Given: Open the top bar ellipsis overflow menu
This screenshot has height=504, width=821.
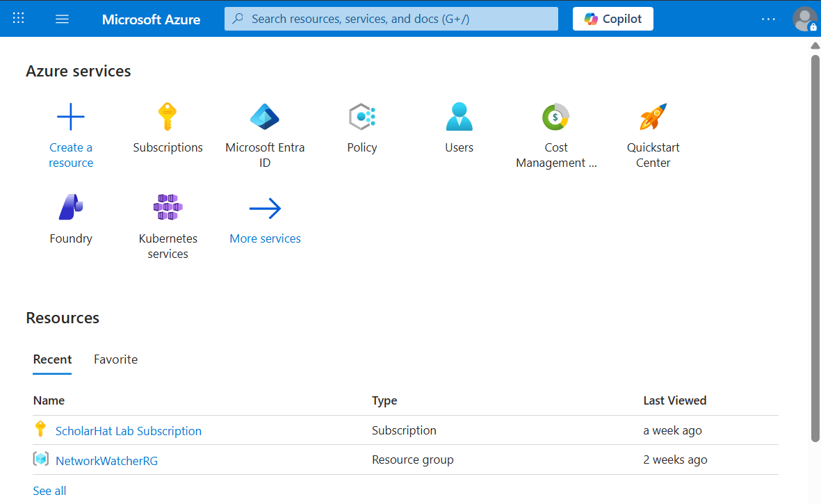Looking at the screenshot, I should 768,19.
